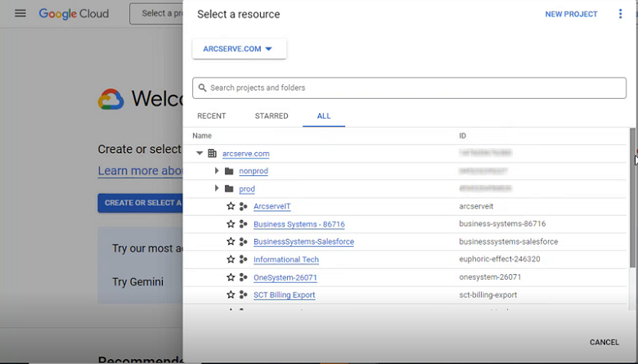Viewport: 638px width, 364px height.
Task: Click the Google Cloud welcome logo
Action: [x=110, y=99]
